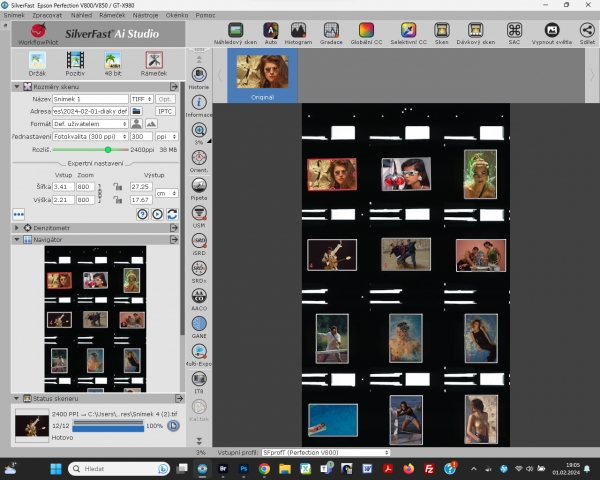Open the Orient. orientation tool
This screenshot has width=600, height=480.
pos(199,162)
